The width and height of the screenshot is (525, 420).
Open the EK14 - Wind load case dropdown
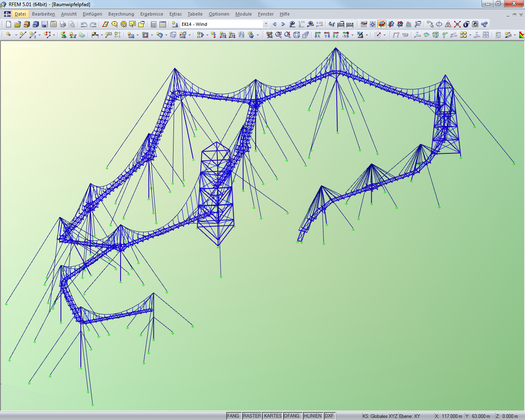coord(266,24)
